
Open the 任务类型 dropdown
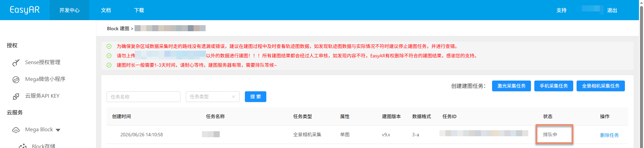213,97
